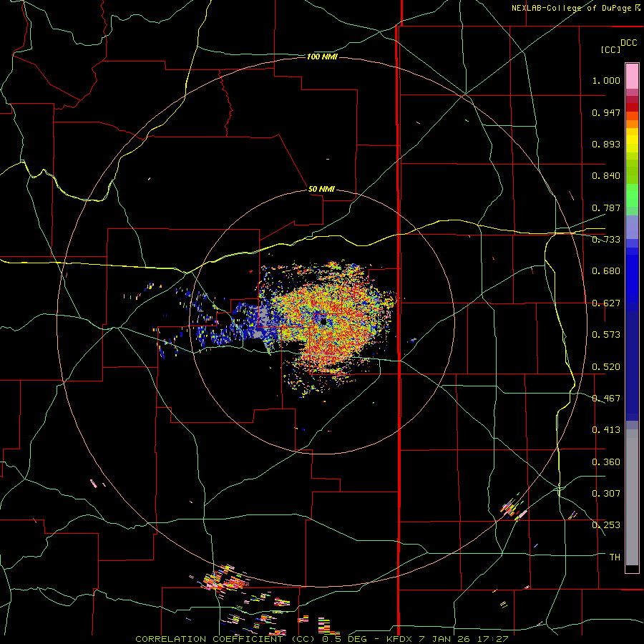644x644 pixels.
Task: Select the 0.733 scale value
Action: click(606, 240)
